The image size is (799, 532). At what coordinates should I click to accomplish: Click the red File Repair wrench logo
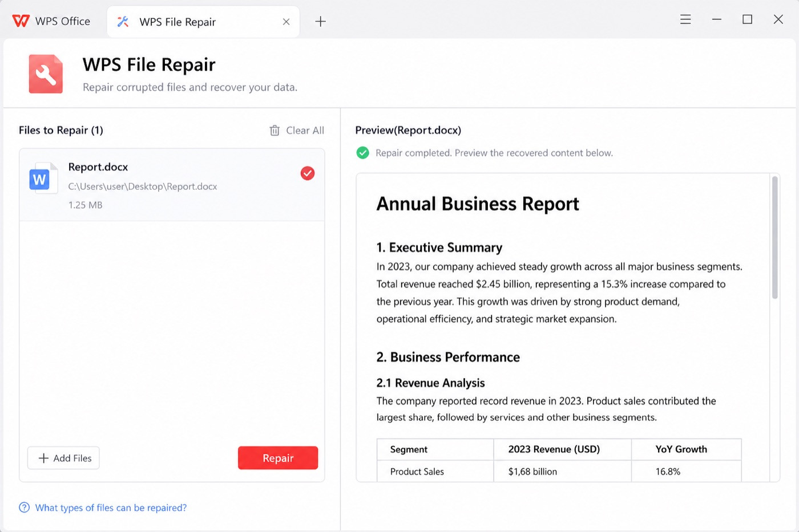[46, 74]
